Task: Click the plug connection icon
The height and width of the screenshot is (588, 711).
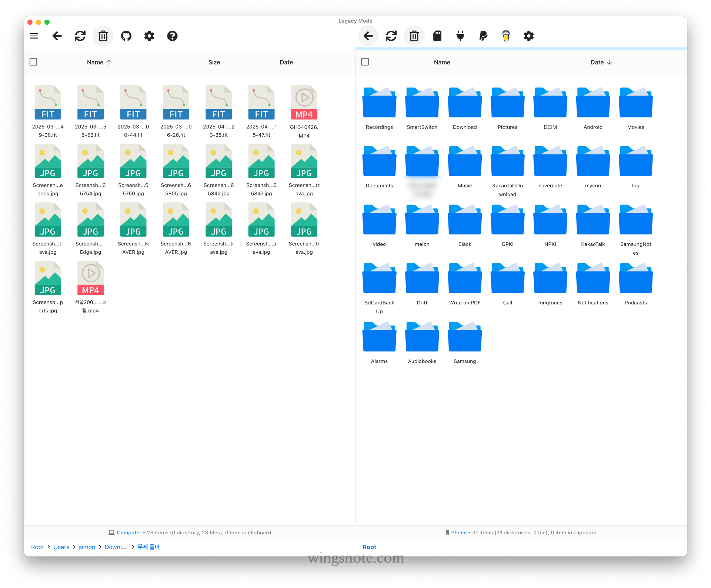Action: click(x=460, y=36)
